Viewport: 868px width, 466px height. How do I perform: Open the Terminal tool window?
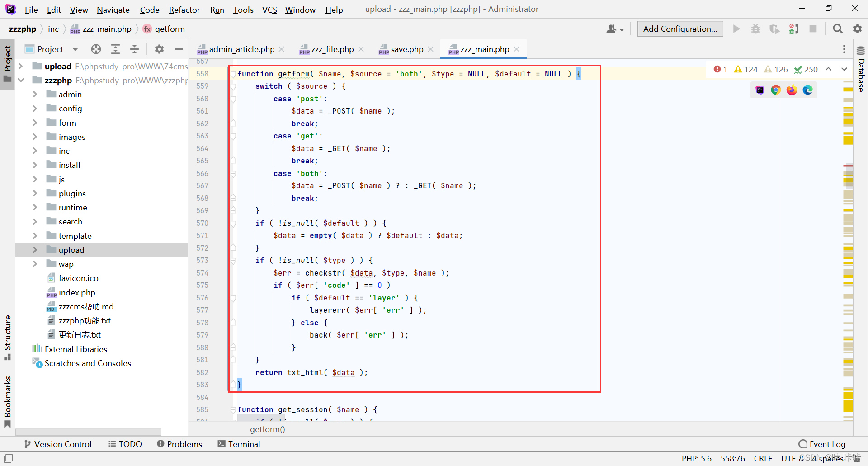click(x=239, y=444)
